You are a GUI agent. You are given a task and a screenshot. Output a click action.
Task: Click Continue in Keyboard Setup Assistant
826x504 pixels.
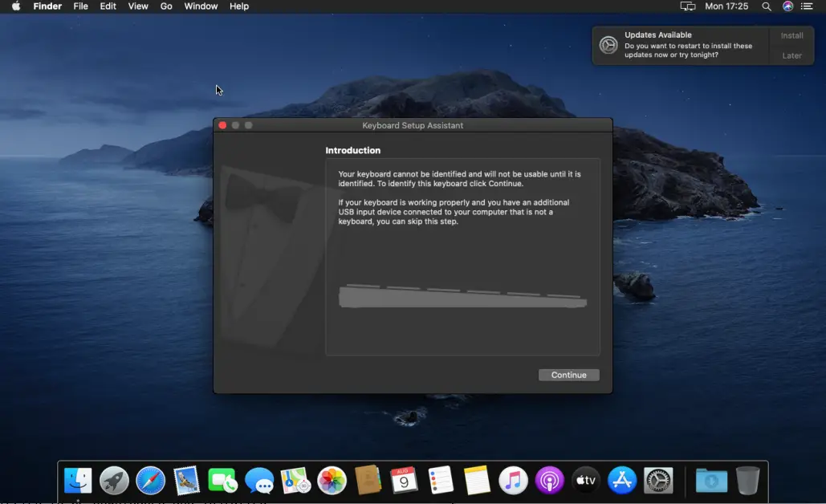tap(569, 375)
